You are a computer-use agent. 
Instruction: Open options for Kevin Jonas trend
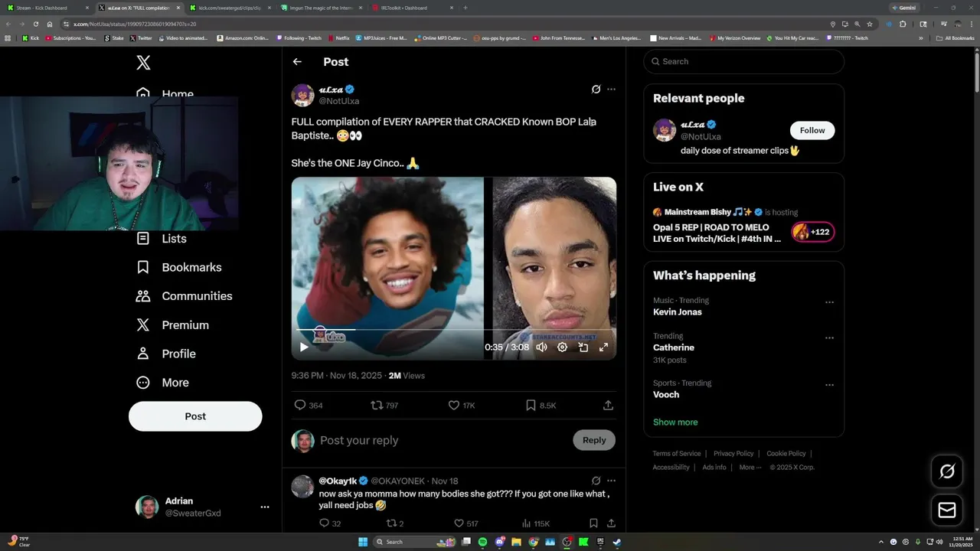click(829, 302)
